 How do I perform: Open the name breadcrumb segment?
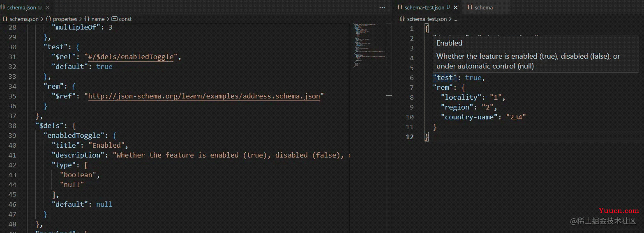(x=98, y=19)
